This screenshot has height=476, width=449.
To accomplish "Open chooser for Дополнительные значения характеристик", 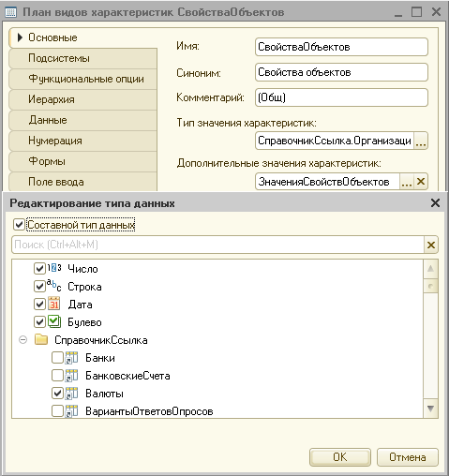I will (x=407, y=182).
